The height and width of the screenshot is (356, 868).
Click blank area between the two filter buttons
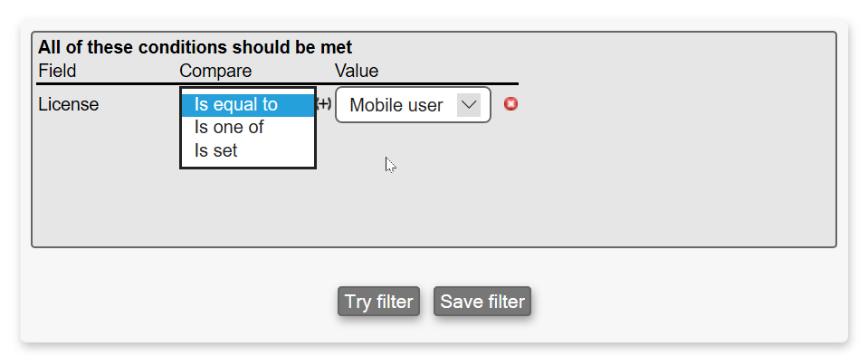tap(427, 301)
